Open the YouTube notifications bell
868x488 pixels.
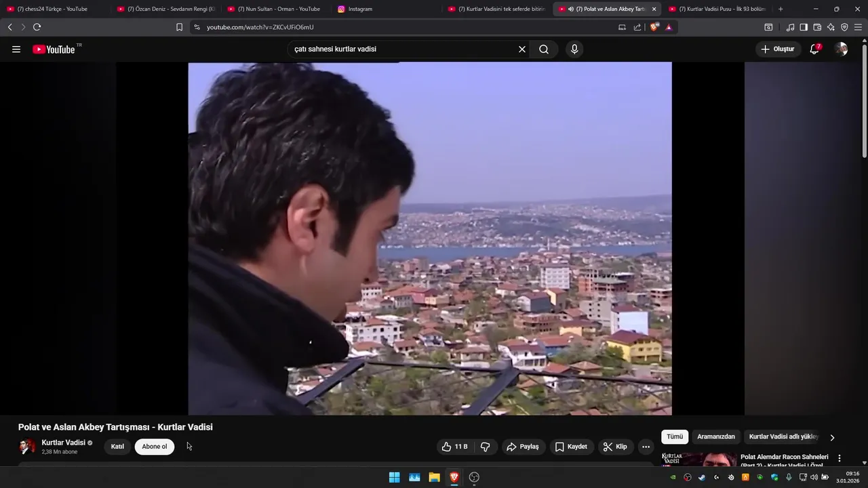click(814, 49)
